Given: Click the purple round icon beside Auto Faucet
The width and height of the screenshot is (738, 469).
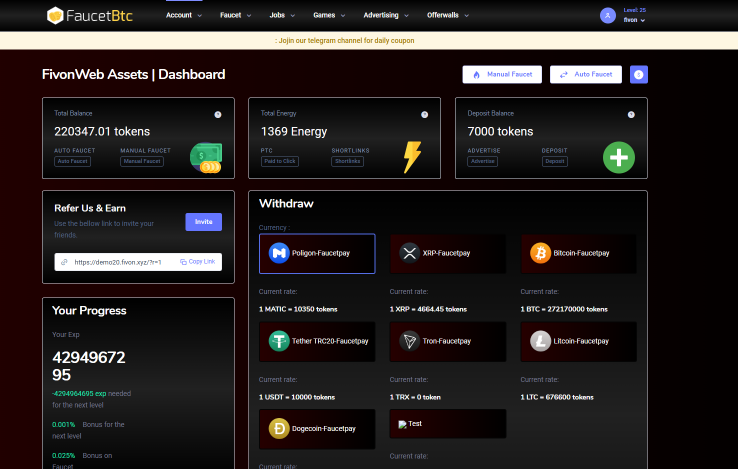Looking at the screenshot, I should click(x=639, y=74).
